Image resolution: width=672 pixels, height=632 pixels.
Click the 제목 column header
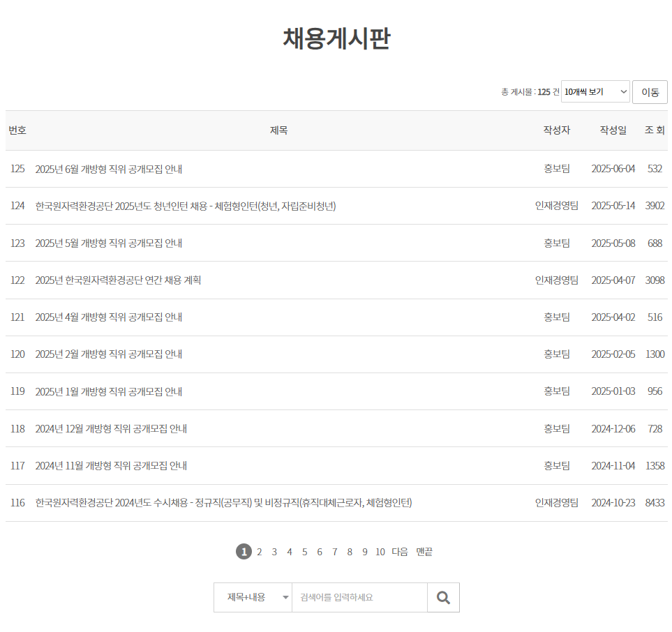(278, 130)
